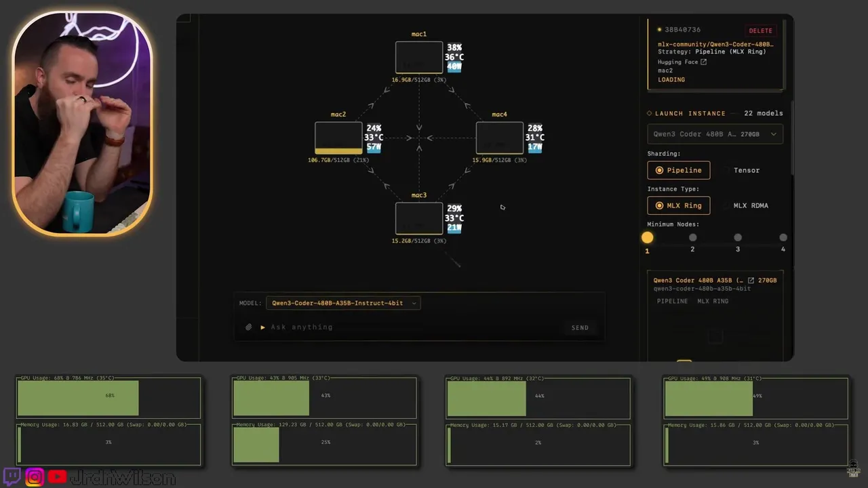
Task: Open external link icon beside 270GB model card
Action: pyautogui.click(x=751, y=280)
